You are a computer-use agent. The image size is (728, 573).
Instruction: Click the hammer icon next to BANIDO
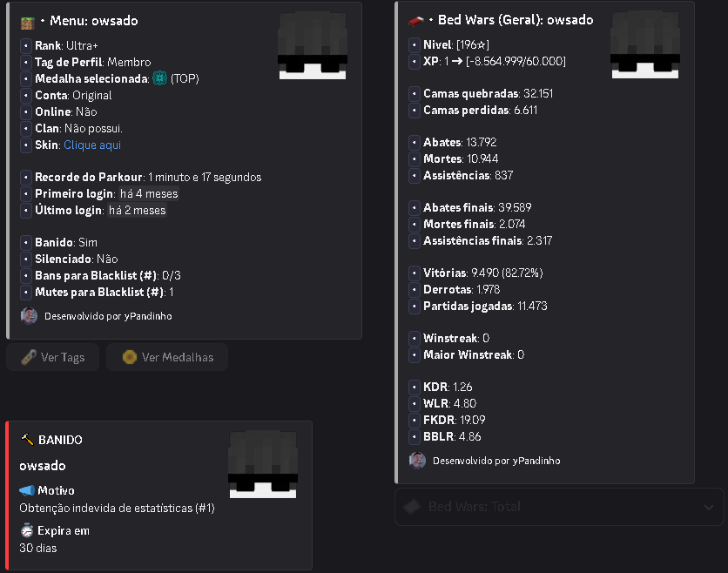click(27, 439)
